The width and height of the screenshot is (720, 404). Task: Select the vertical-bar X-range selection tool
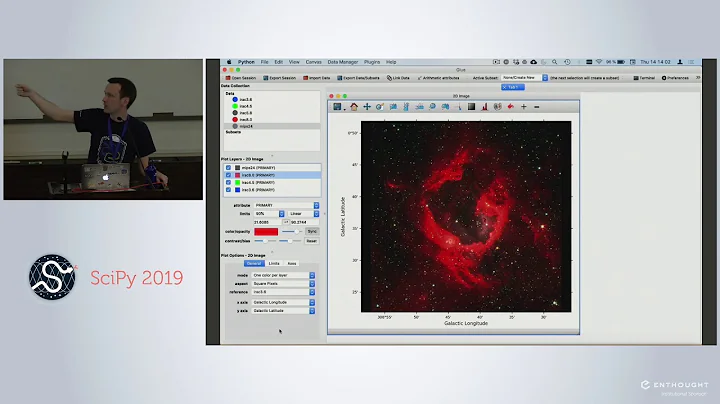pos(406,107)
